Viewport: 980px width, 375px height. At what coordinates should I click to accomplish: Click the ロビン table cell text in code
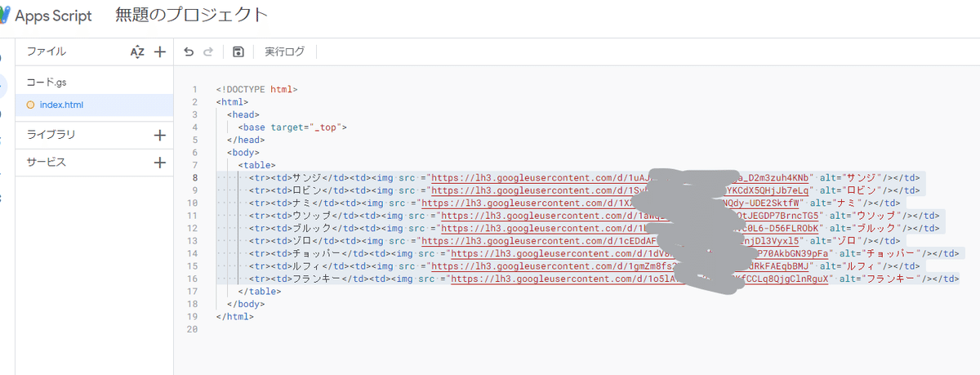[308, 190]
